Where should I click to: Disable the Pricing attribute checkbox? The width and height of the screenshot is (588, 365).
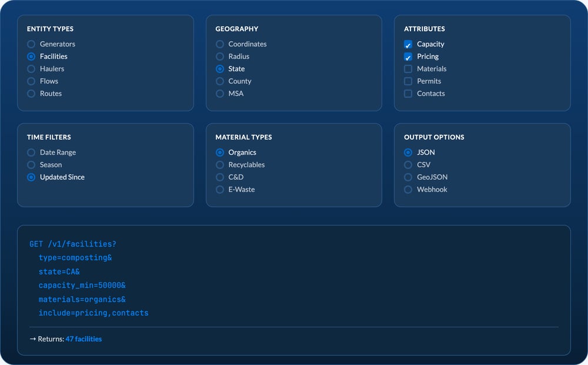pos(408,57)
